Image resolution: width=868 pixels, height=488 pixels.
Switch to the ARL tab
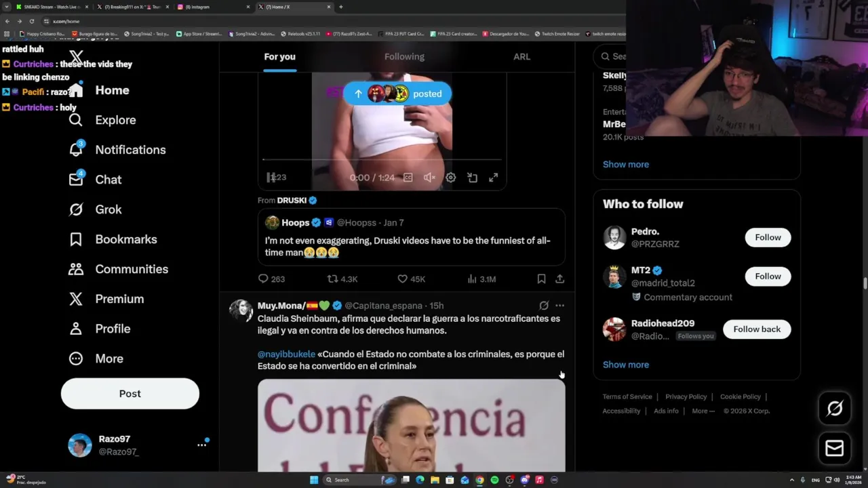tap(521, 57)
